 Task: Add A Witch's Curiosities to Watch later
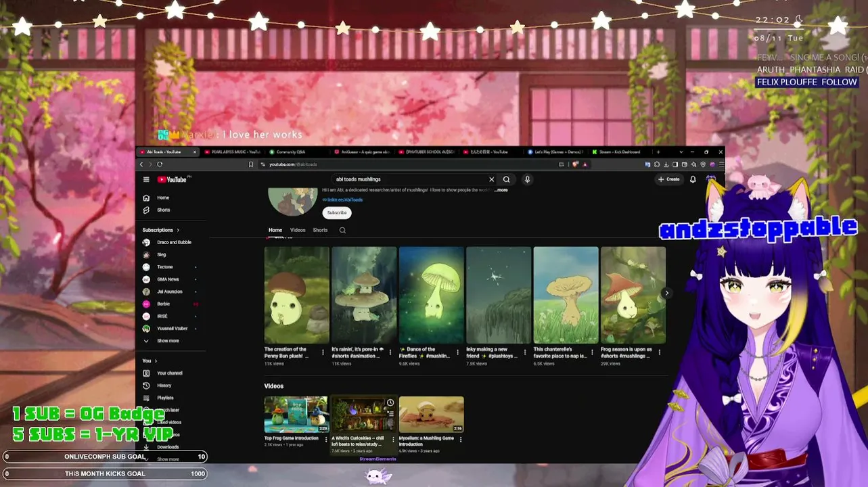[390, 403]
